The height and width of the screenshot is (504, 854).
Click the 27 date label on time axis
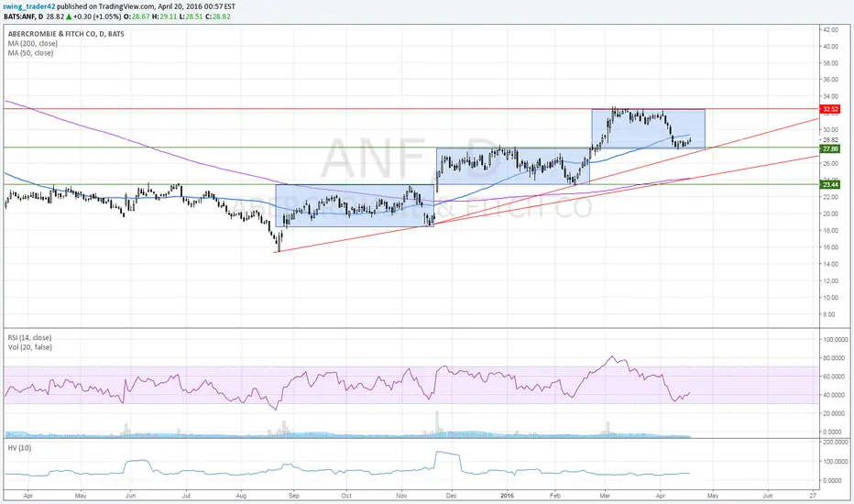click(813, 496)
